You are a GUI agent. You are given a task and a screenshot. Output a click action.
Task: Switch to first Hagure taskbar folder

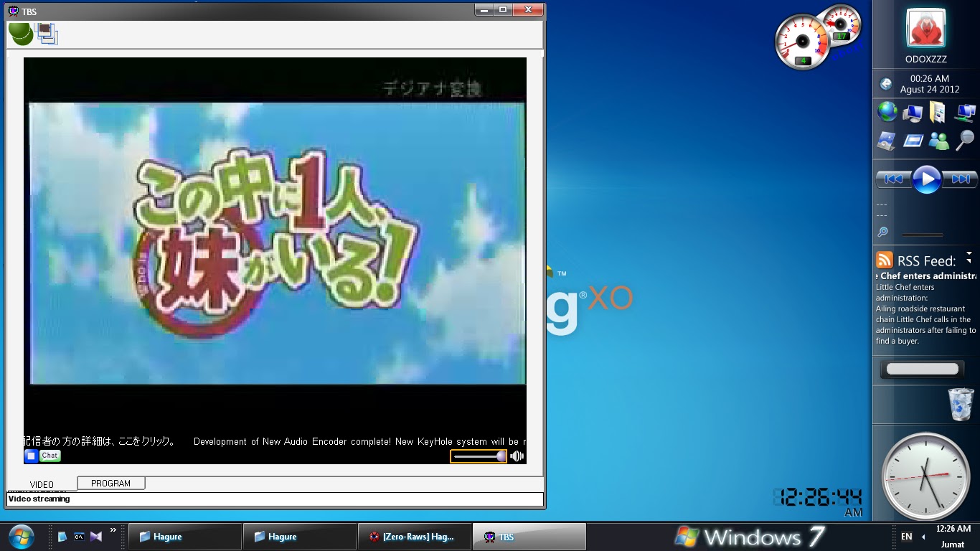[x=185, y=537]
